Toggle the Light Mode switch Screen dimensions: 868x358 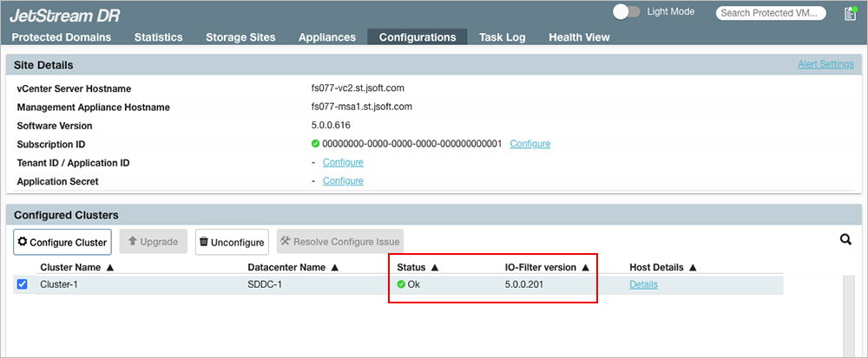(x=626, y=12)
